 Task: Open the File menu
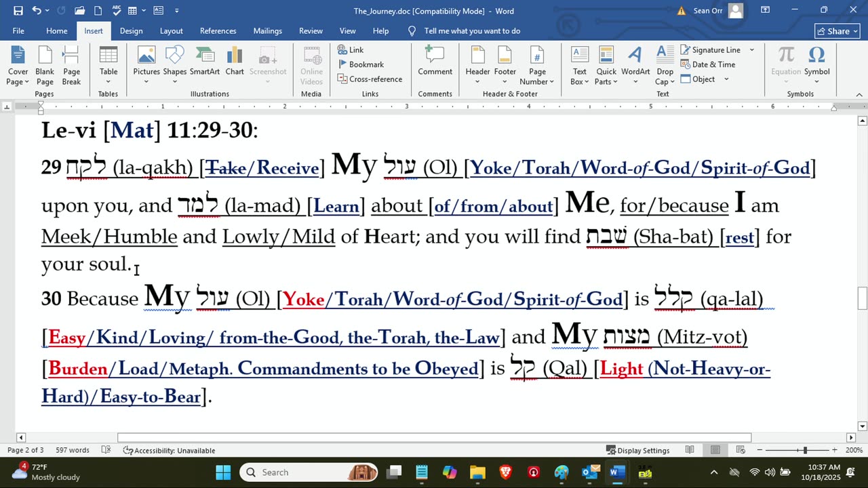pyautogui.click(x=18, y=31)
